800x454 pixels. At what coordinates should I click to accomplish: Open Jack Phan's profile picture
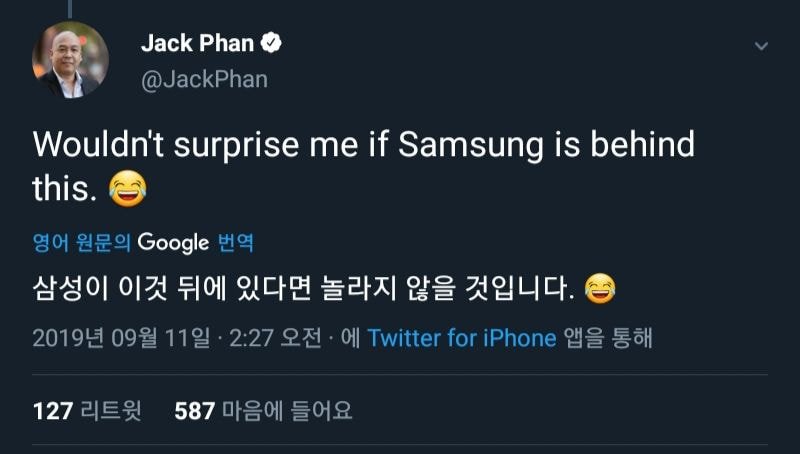(x=70, y=59)
